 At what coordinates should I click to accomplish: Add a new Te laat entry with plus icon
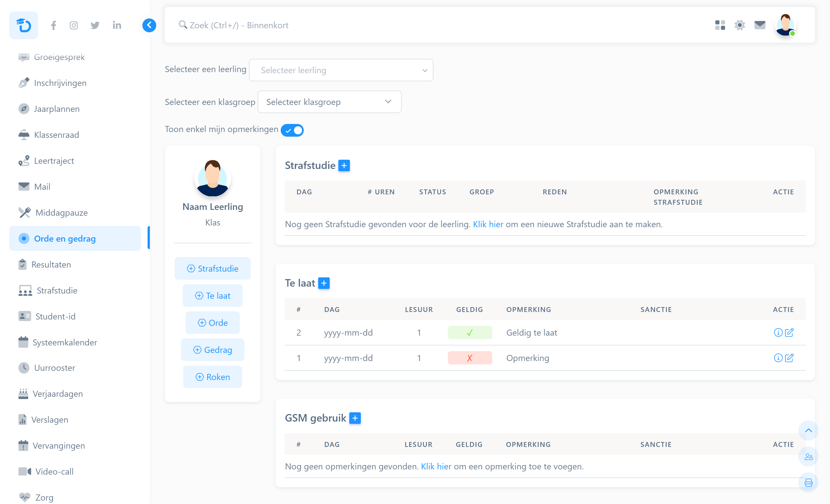click(x=324, y=283)
